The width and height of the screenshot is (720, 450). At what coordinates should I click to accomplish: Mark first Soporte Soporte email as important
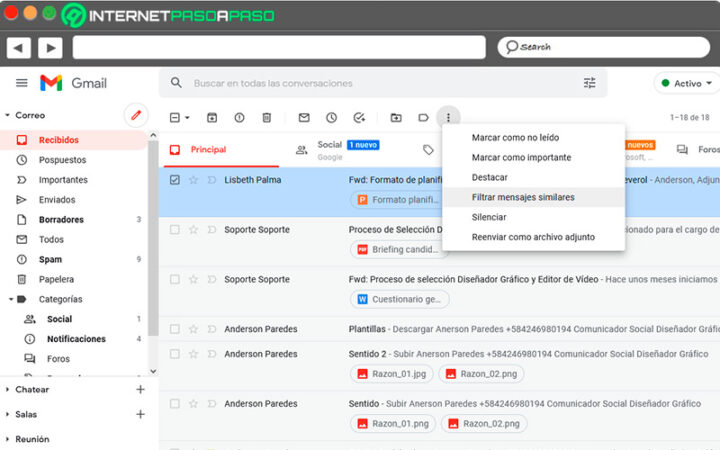point(212,230)
